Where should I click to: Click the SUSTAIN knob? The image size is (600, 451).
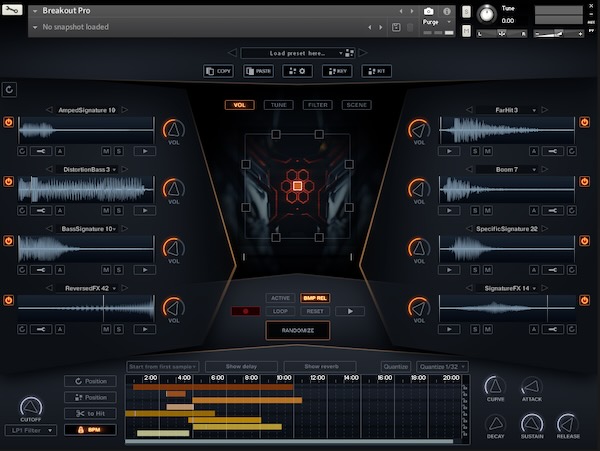[532, 424]
